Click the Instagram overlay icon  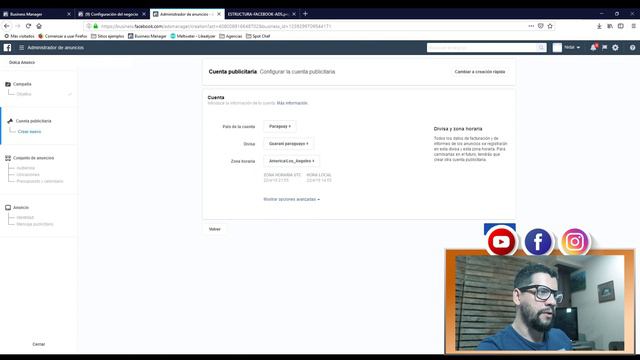point(575,242)
